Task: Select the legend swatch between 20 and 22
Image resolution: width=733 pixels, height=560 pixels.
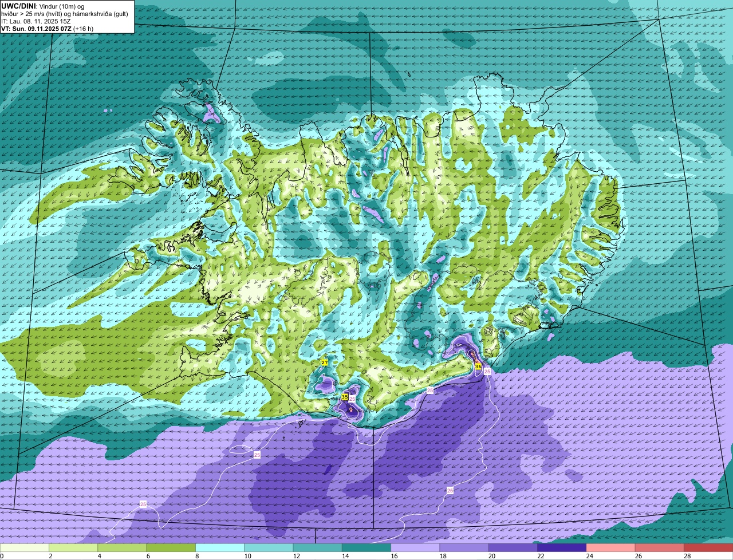Action: pyautogui.click(x=513, y=548)
